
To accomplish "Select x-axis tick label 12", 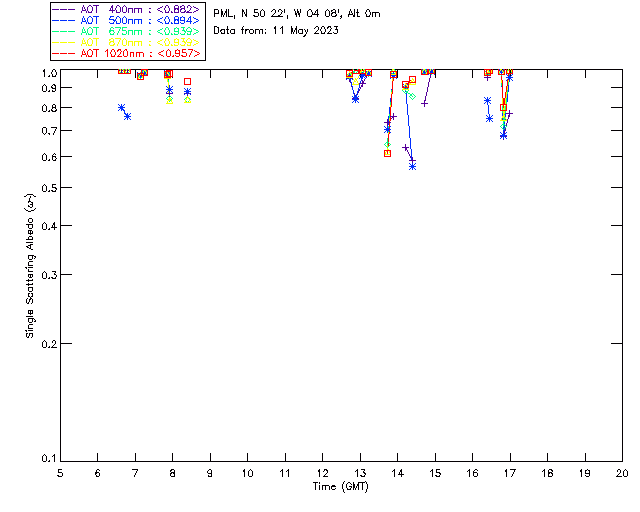I will click(x=322, y=473).
